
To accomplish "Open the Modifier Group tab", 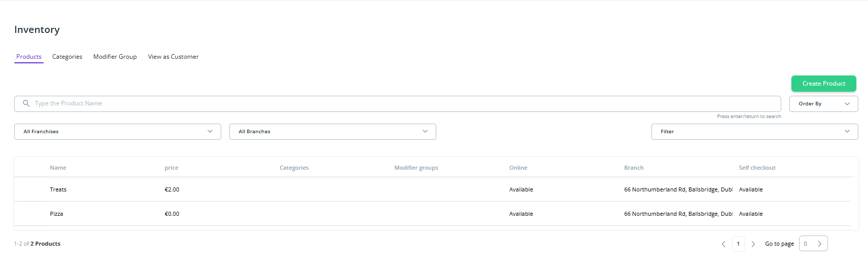I will [115, 57].
